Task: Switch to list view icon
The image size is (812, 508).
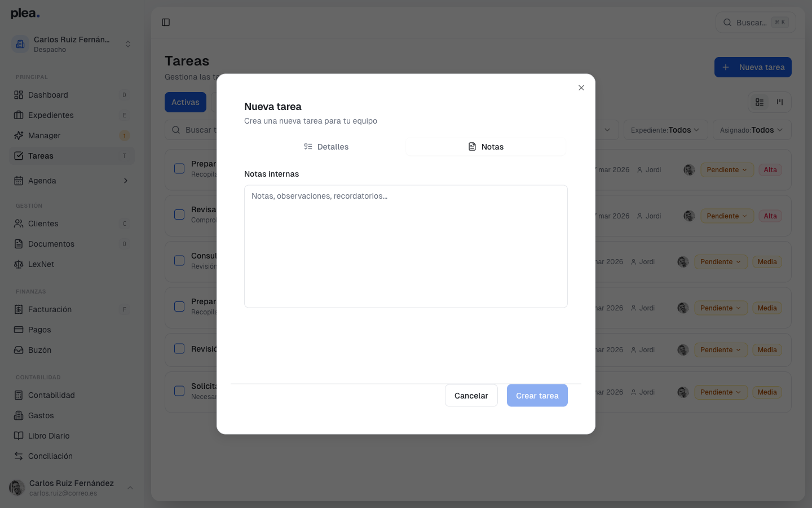Action: 760,102
